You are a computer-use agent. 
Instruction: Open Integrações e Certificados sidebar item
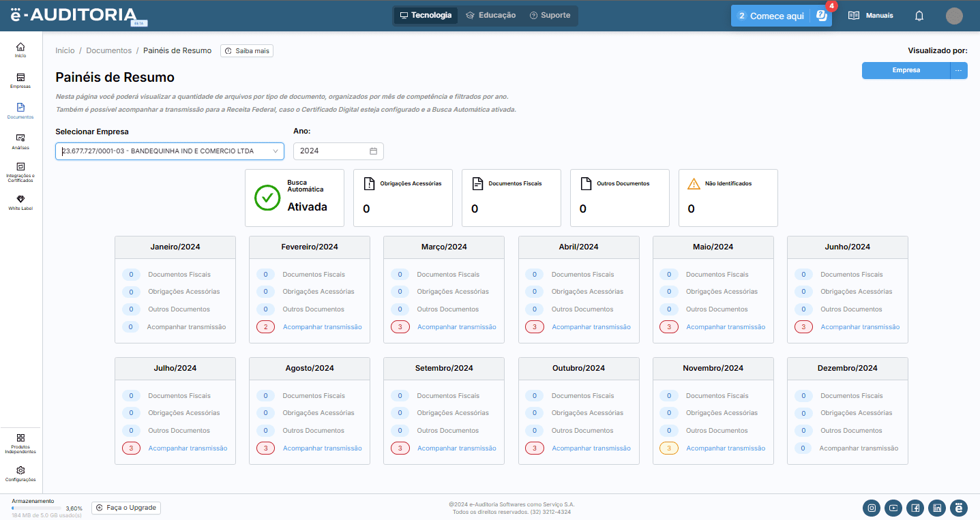point(20,172)
